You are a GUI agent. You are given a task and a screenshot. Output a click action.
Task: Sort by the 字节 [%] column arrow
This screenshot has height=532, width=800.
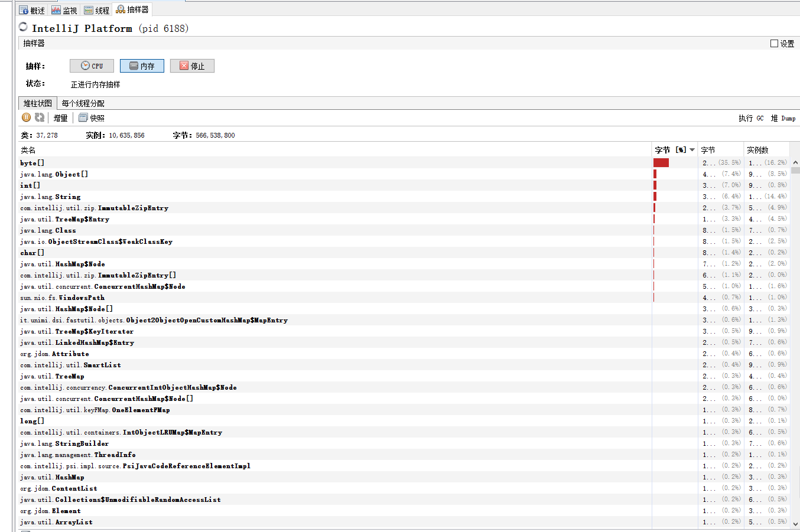pyautogui.click(x=692, y=150)
